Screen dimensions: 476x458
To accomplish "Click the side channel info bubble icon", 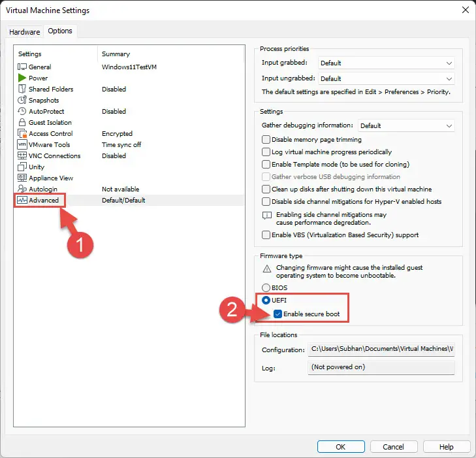I will (267, 216).
